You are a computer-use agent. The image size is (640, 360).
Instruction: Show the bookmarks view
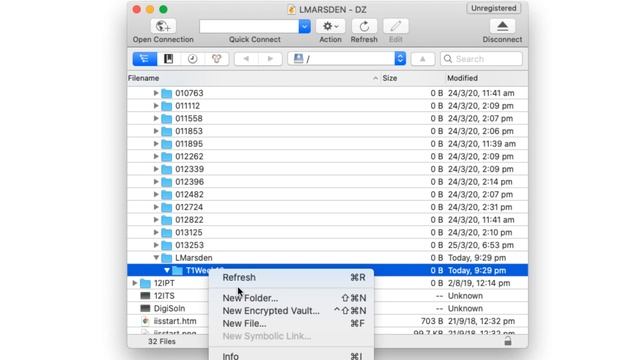(168, 59)
